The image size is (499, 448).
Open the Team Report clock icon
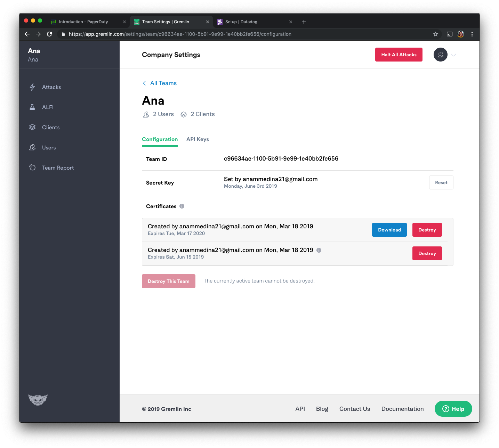pyautogui.click(x=32, y=168)
